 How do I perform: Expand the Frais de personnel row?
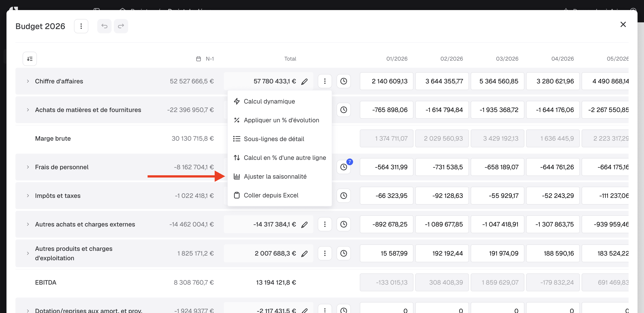(28, 167)
